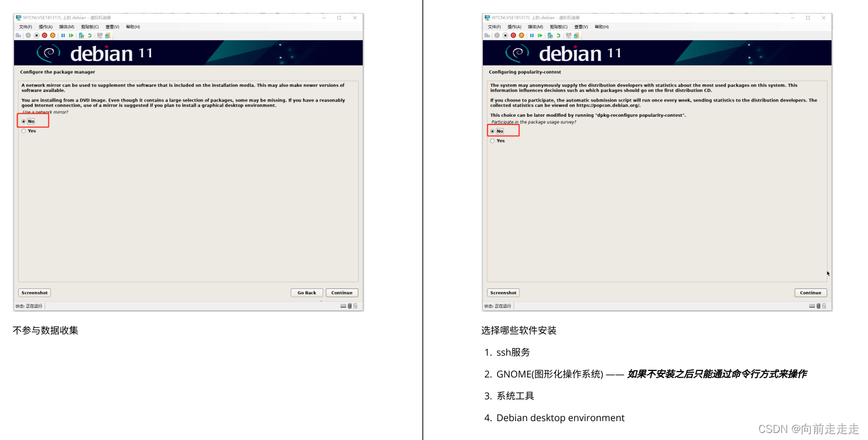868x440 pixels.
Task: Click Ctrl+Alt+Del icon in package manager window
Action: click(x=18, y=35)
